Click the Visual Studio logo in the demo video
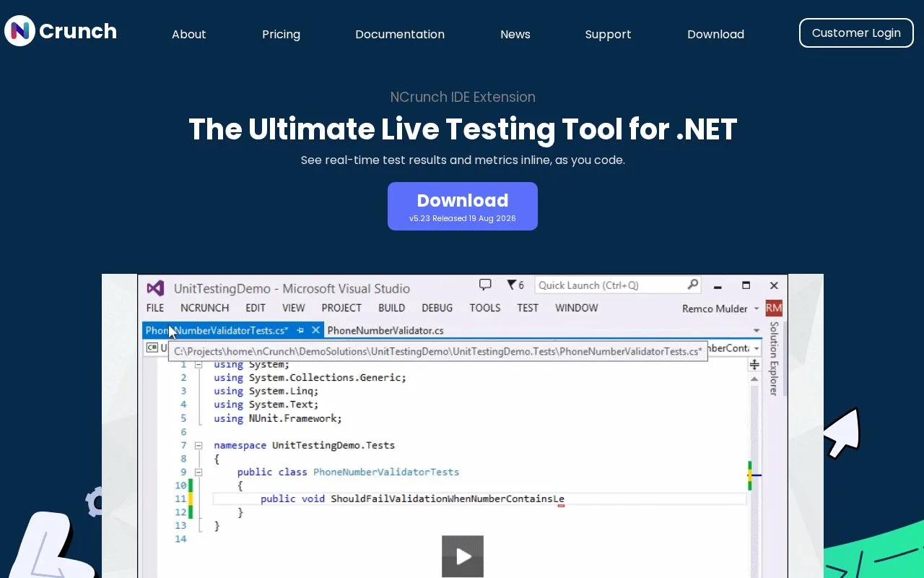The image size is (924, 578). point(155,288)
